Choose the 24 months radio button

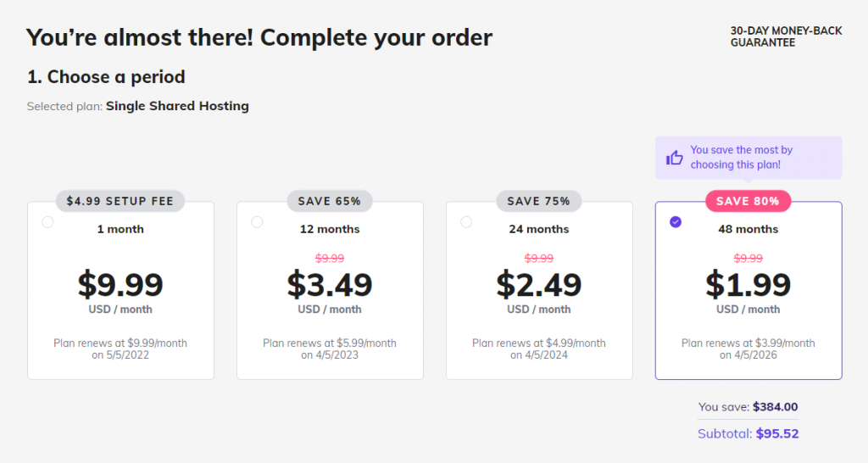point(466,222)
